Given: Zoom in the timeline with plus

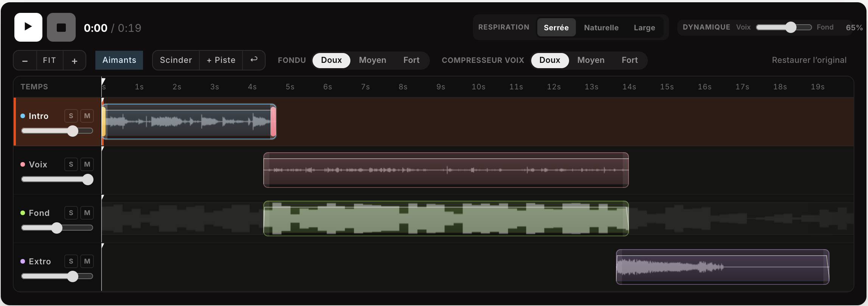Looking at the screenshot, I should point(75,61).
